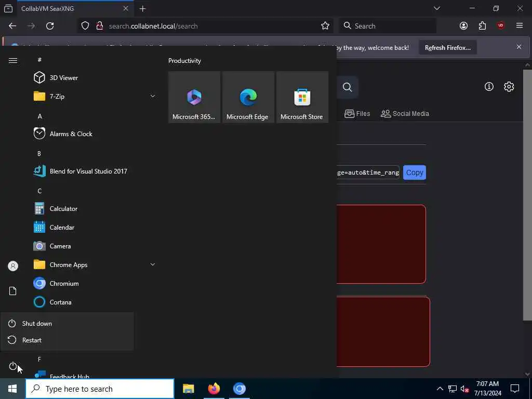Image resolution: width=532 pixels, height=399 pixels.
Task: Open network status tray icon
Action: [x=453, y=389]
